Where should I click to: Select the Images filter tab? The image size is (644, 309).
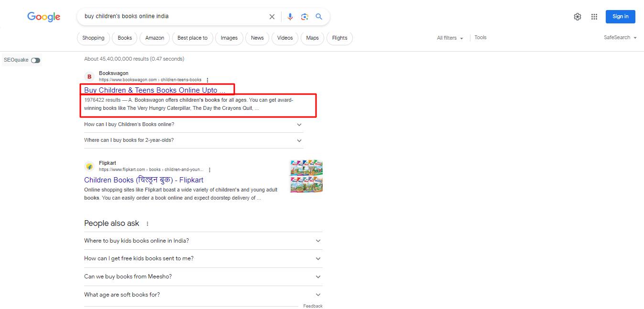coord(229,38)
